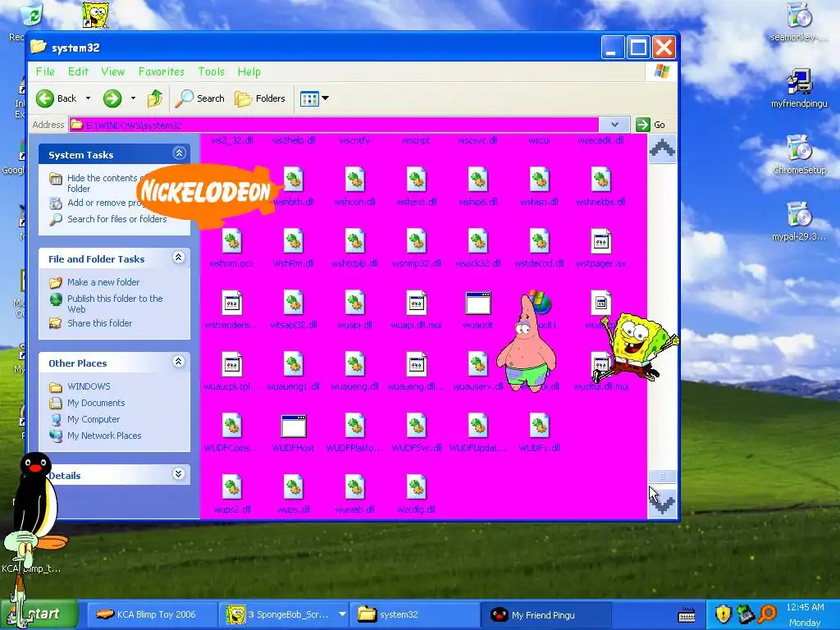Select the wtsapi32.dll file icon
840x630 pixels.
click(x=294, y=303)
